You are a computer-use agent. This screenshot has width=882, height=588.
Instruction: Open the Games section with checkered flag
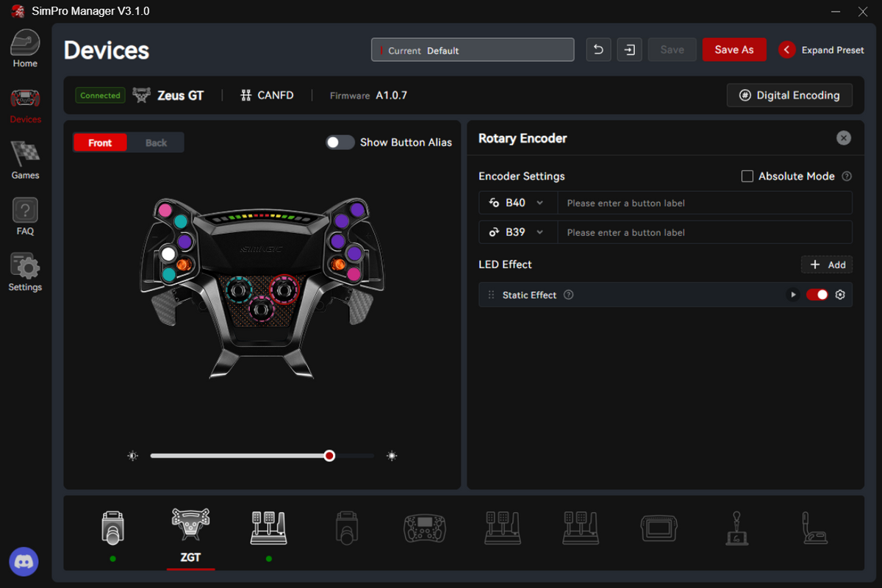point(25,161)
